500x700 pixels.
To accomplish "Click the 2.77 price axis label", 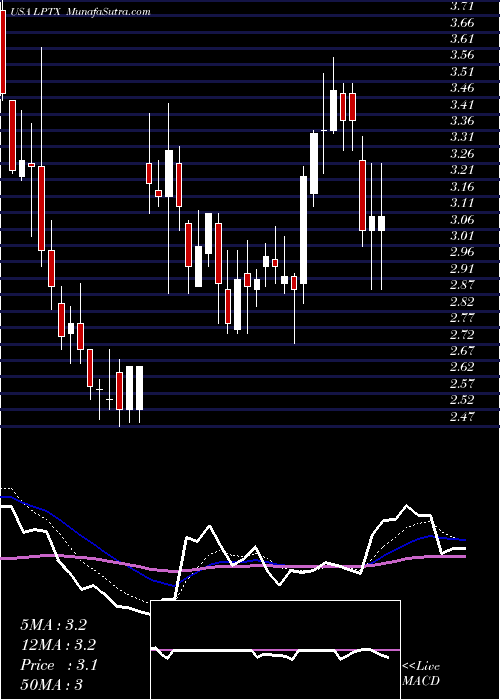I will coord(462,319).
